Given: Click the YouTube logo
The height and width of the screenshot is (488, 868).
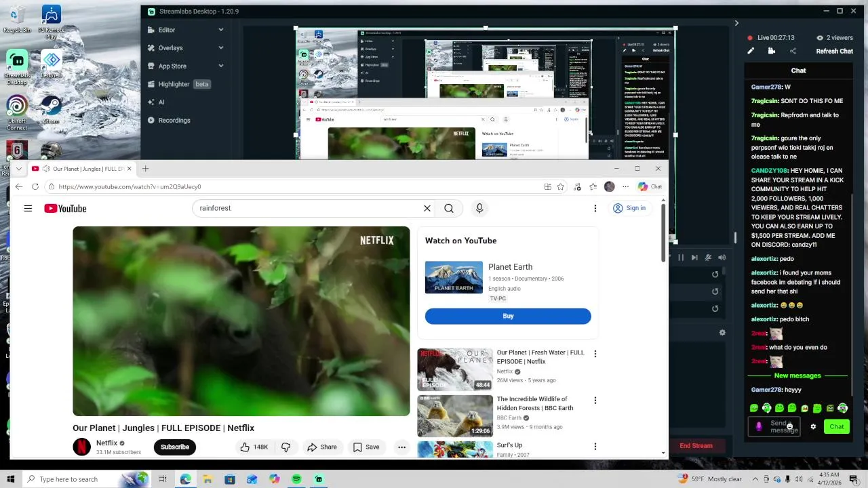Looking at the screenshot, I should pos(65,208).
